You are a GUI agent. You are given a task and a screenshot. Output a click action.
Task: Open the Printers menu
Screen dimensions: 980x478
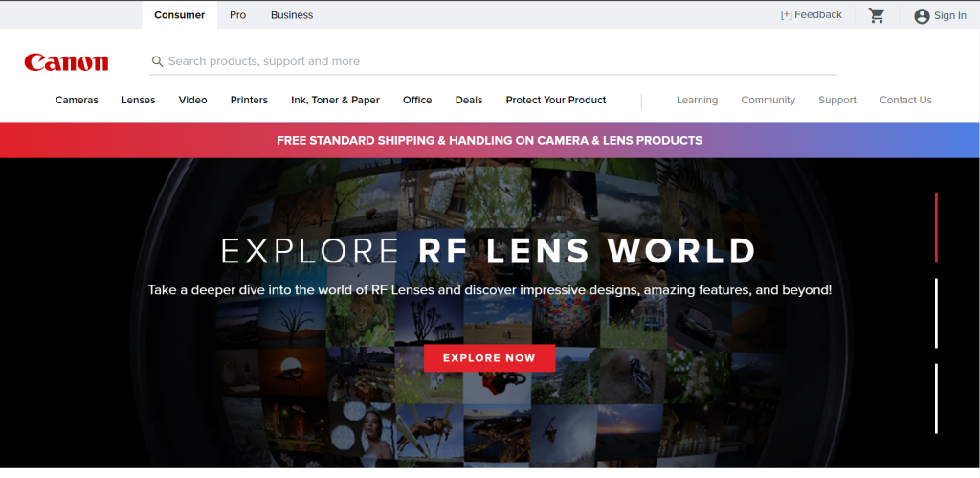click(249, 101)
